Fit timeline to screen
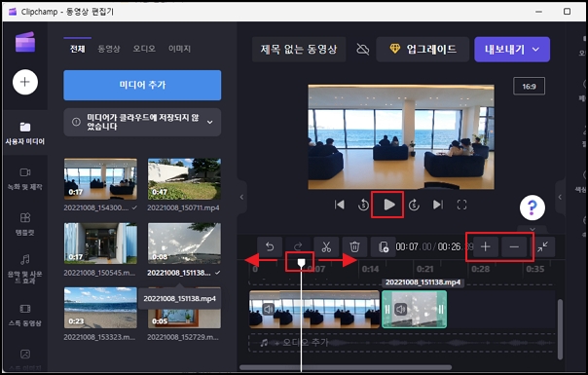The image size is (588, 375). (x=542, y=246)
